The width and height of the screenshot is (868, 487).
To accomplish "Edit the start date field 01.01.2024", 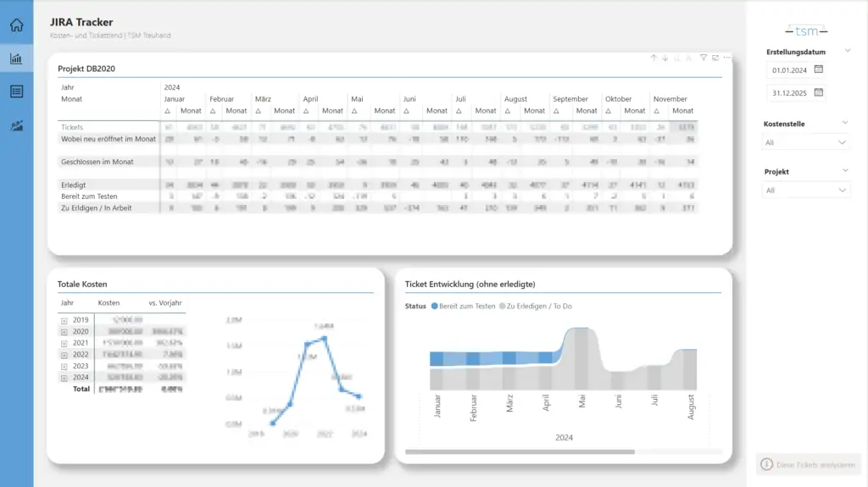I will tap(789, 70).
